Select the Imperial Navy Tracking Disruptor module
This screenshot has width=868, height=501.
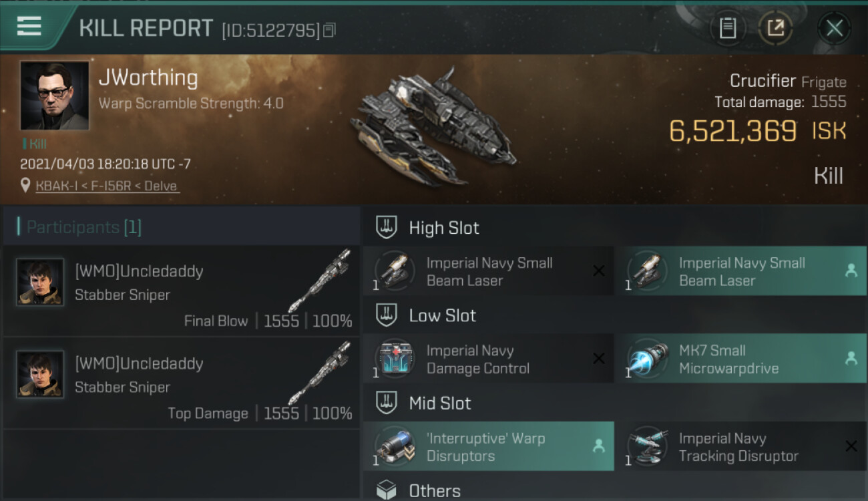[740, 447]
